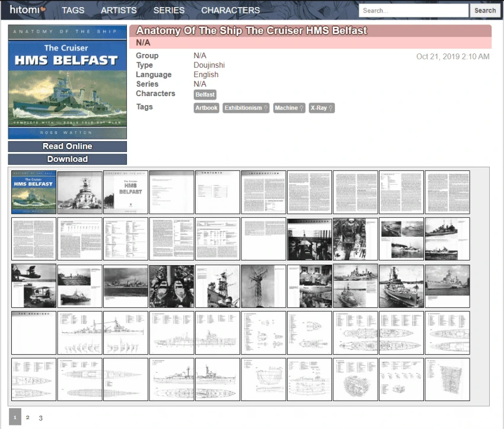504x429 pixels.
Task: Select the English language link
Action: pos(206,75)
